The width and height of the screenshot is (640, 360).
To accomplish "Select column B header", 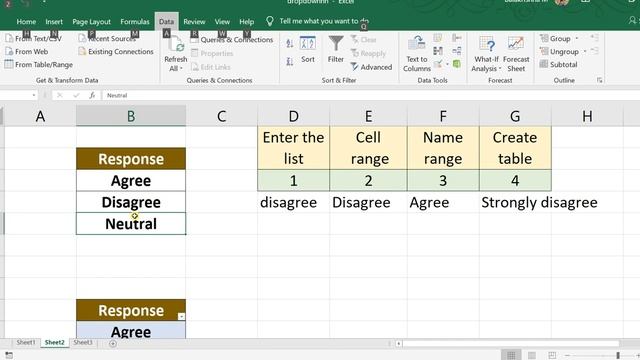I will [131, 116].
